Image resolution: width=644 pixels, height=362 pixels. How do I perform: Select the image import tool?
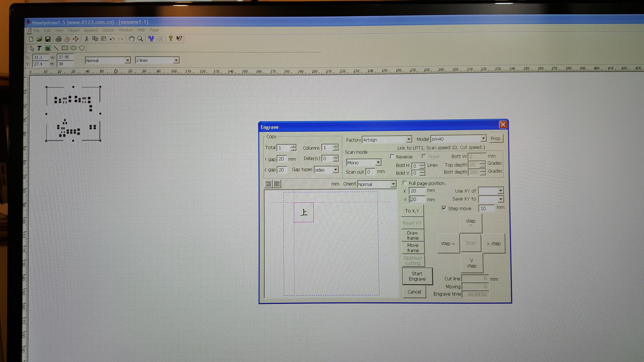point(48,48)
